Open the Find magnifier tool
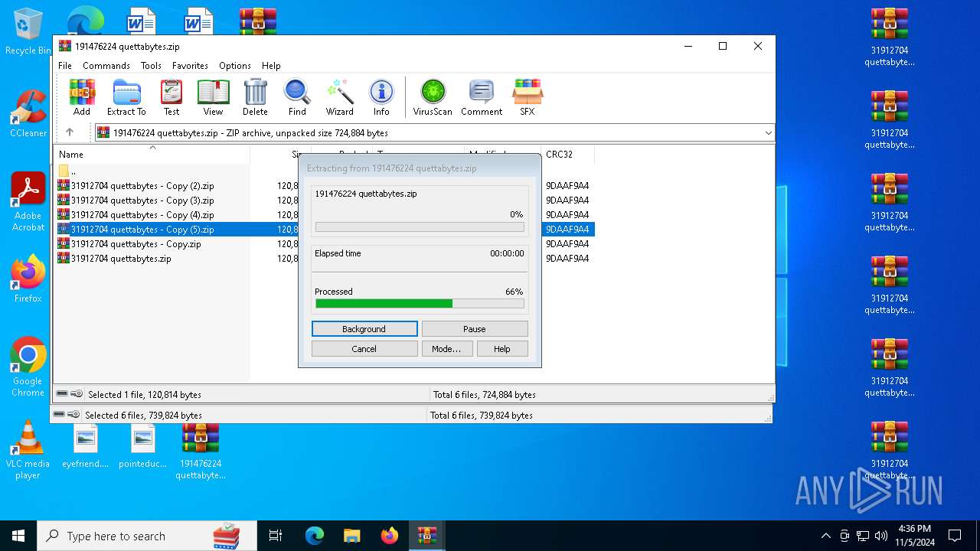This screenshot has height=551, width=980. [297, 97]
